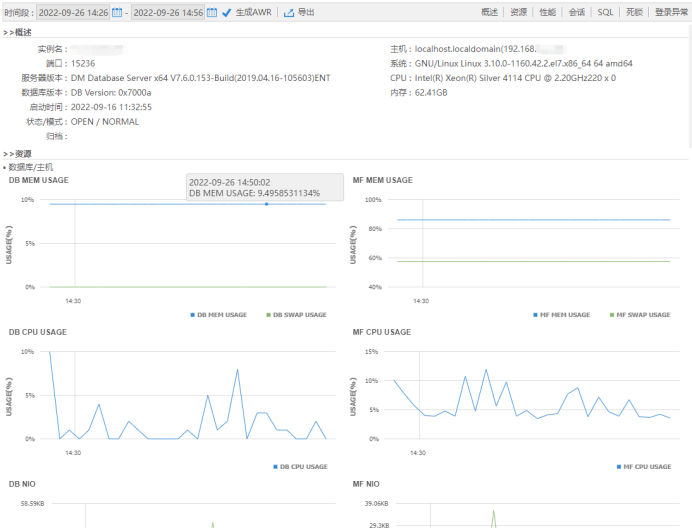Edit the start time input field
Image resolution: width=692 pixels, height=531 pixels.
coord(73,13)
